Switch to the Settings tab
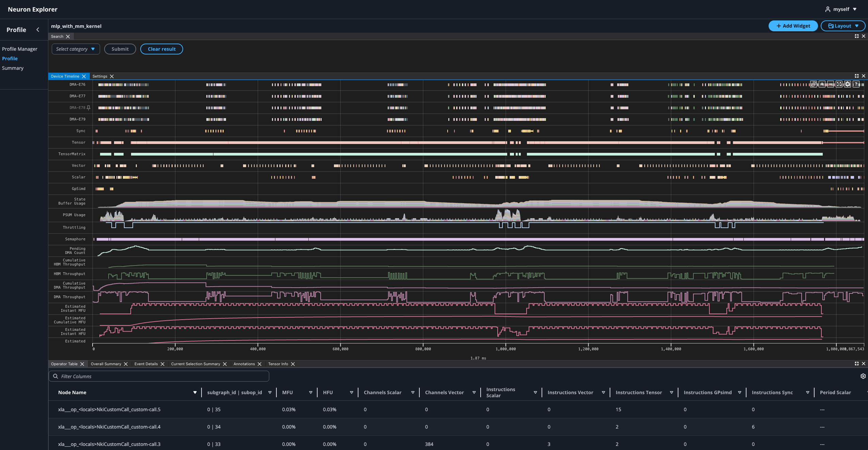Image resolution: width=868 pixels, height=450 pixels. (100, 76)
